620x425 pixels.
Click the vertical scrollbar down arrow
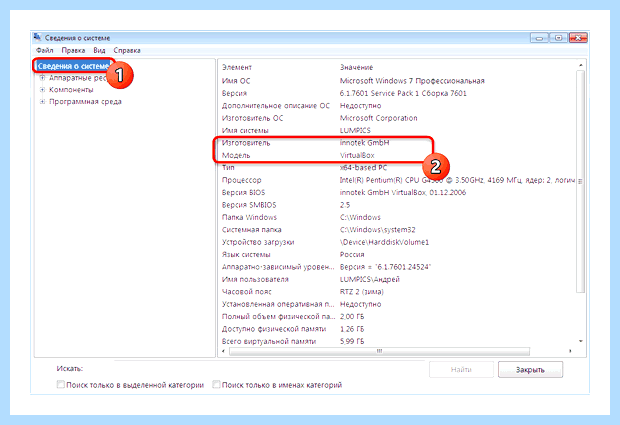point(580,341)
